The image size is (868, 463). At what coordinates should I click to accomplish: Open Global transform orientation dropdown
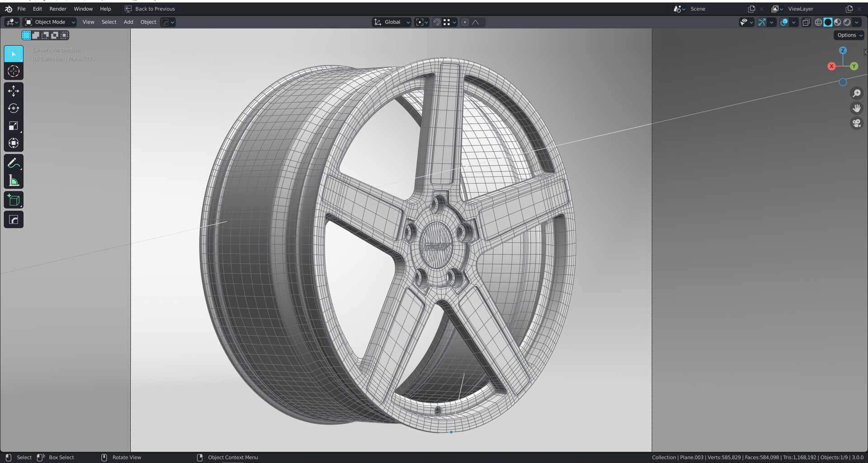392,22
